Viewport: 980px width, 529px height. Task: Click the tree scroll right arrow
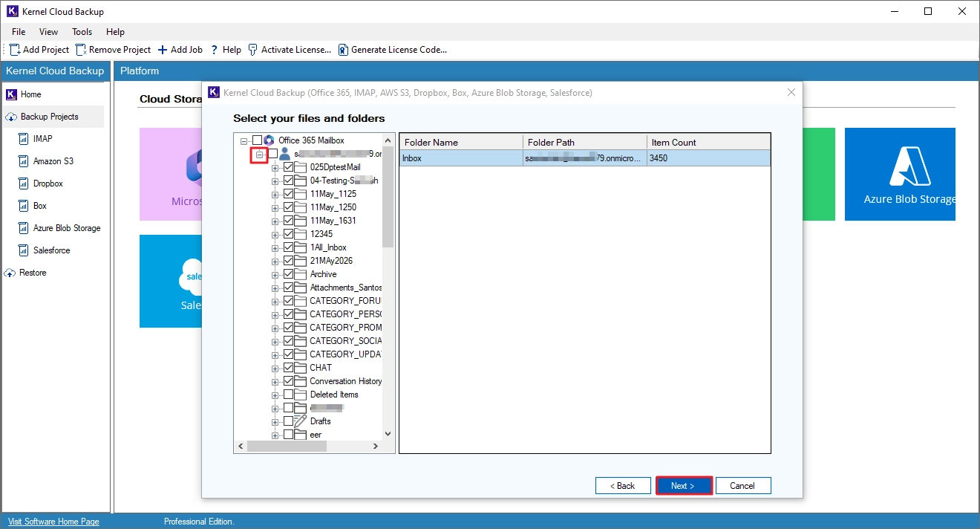click(376, 447)
